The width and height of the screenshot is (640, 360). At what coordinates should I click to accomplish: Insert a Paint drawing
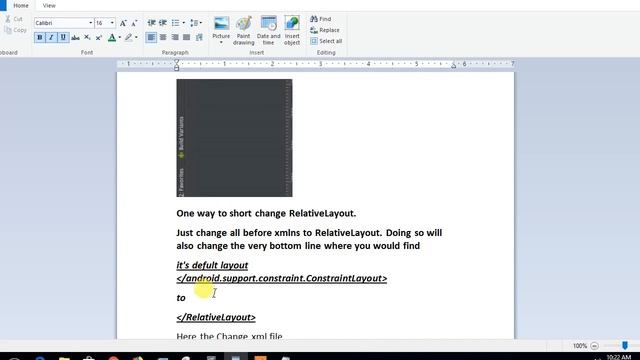[244, 31]
